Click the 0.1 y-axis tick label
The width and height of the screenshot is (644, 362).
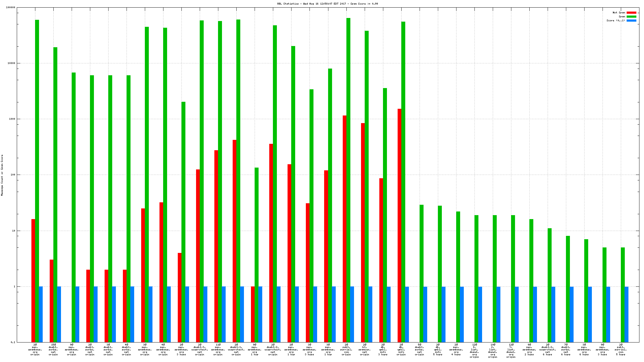pyautogui.click(x=13, y=342)
